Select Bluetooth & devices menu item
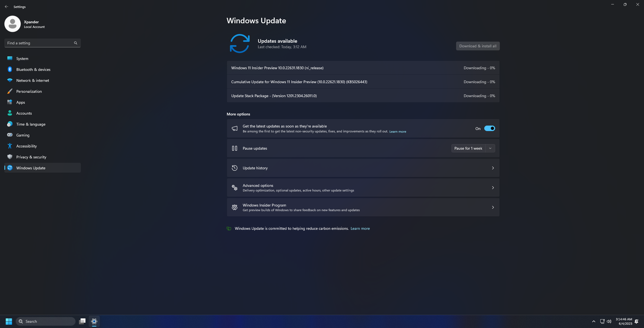The height and width of the screenshot is (328, 644). pos(43,70)
